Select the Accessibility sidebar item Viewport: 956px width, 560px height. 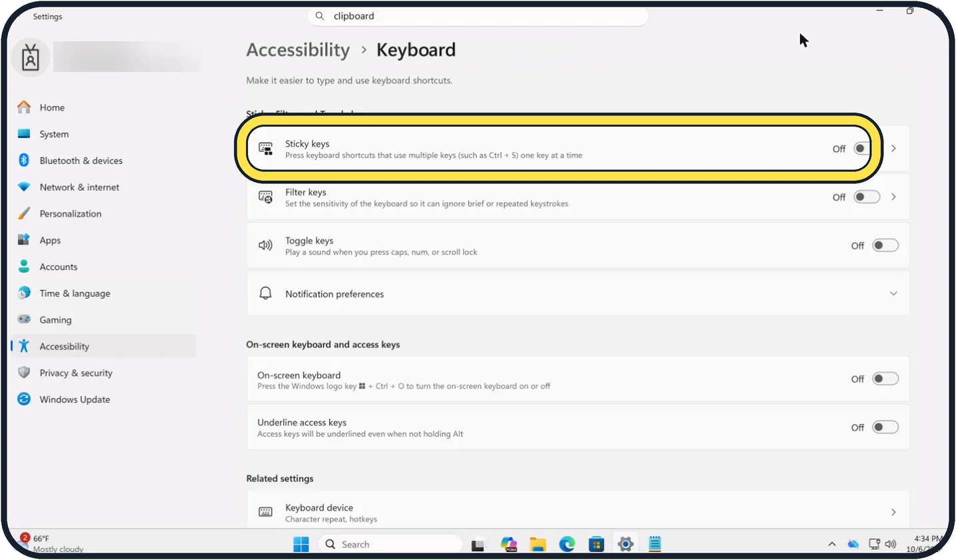[103, 347]
